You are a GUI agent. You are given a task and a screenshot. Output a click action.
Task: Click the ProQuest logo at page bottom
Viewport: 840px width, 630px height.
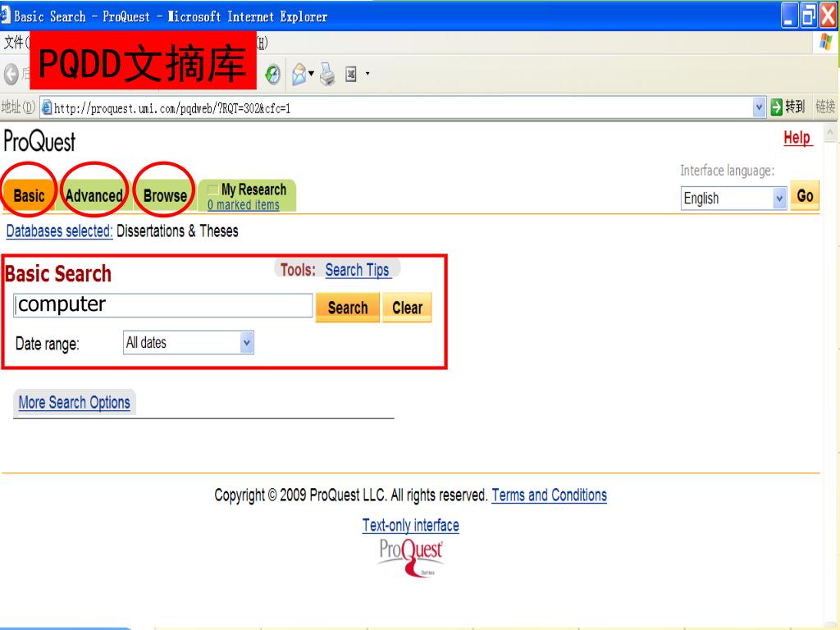click(411, 558)
